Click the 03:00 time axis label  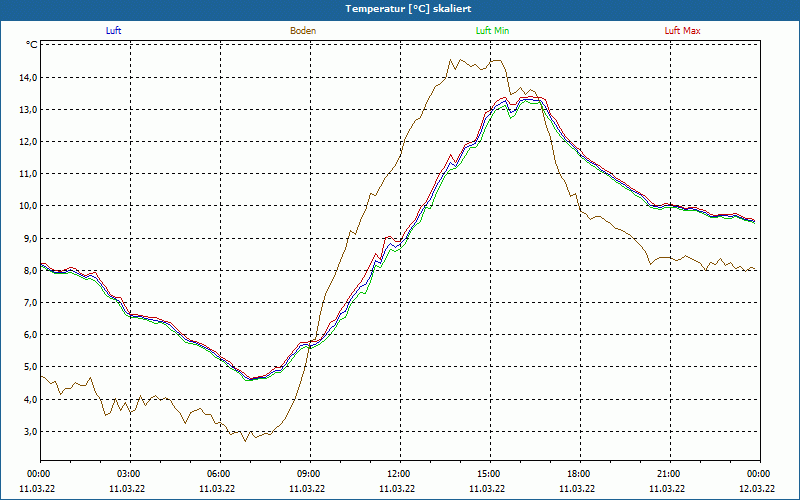pos(129,474)
